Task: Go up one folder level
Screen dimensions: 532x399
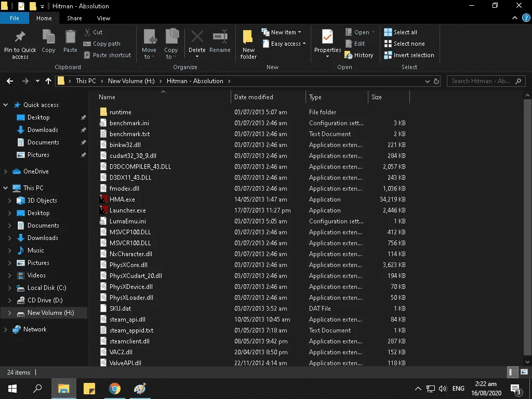Action: 48,81
